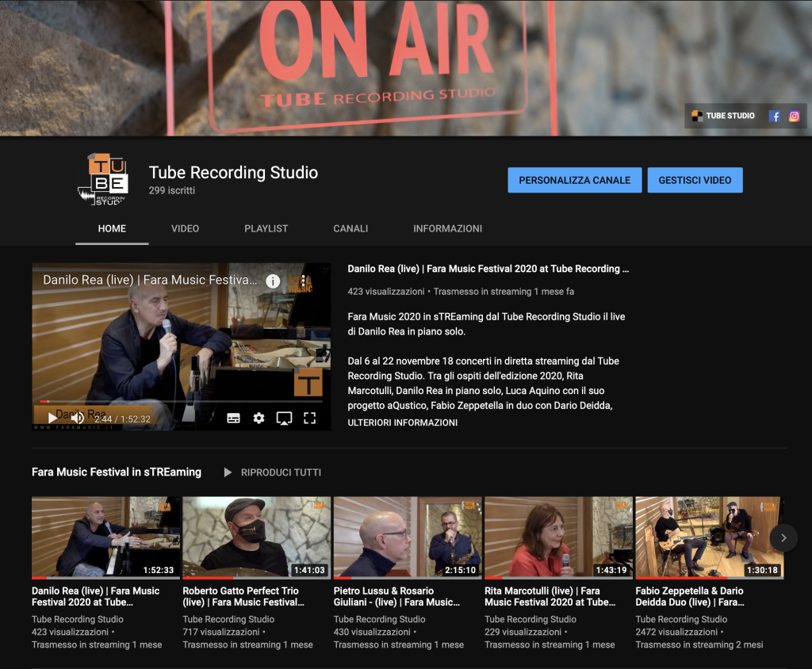Click the channel name under the Roberto Gatto card
The image size is (812, 669).
[228, 619]
